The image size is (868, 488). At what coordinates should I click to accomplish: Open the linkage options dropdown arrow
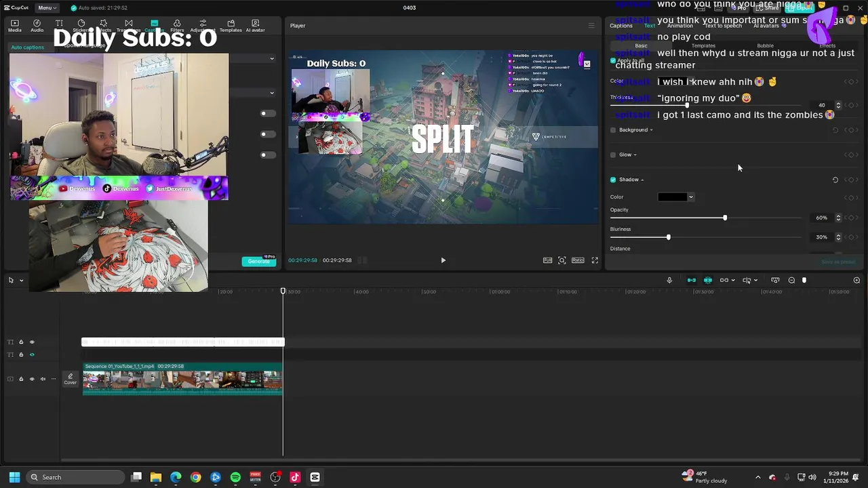click(x=733, y=280)
